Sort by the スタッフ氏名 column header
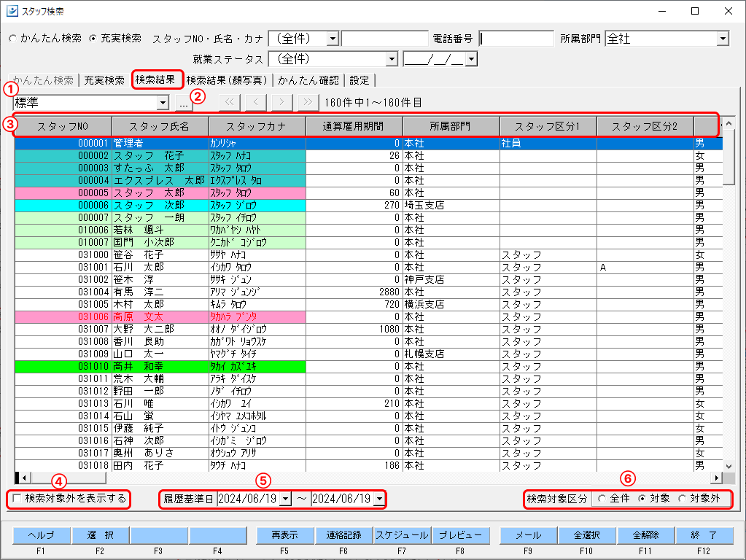The height and width of the screenshot is (560, 746). click(160, 127)
